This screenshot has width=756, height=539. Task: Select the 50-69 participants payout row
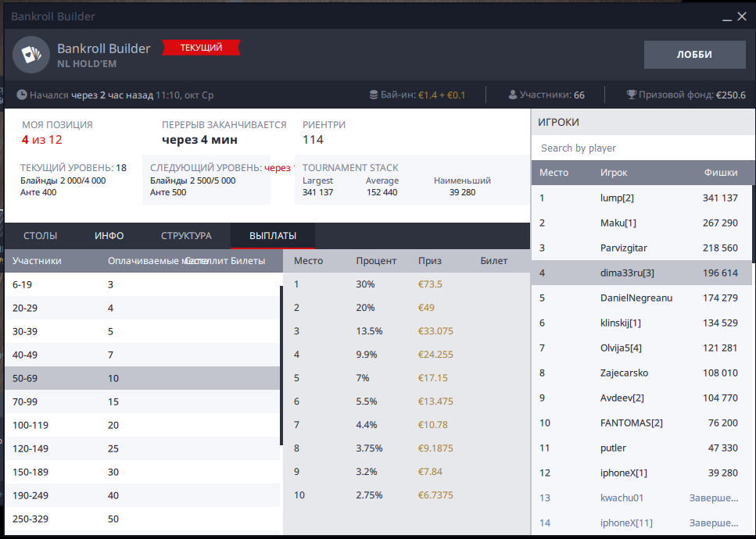pos(142,378)
